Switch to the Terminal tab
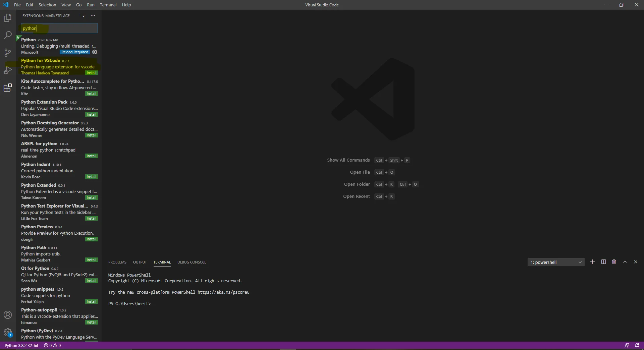 pyautogui.click(x=162, y=262)
